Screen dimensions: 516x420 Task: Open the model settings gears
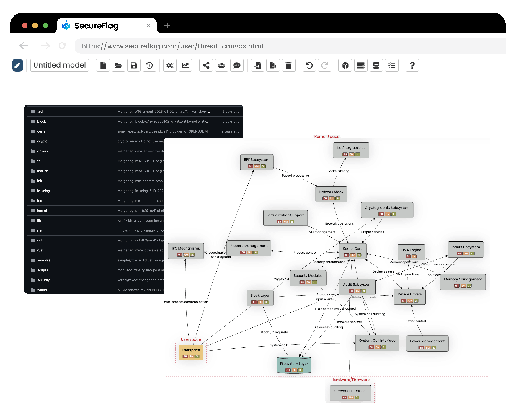(x=170, y=65)
